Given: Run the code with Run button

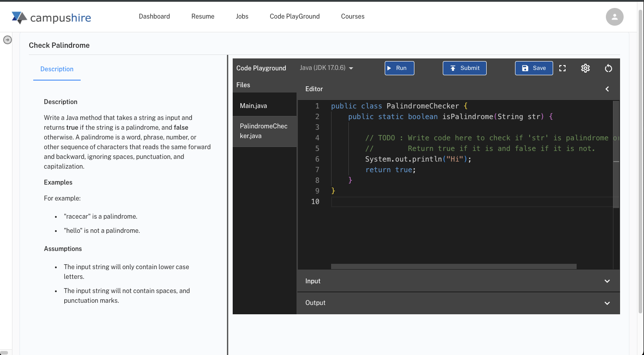Looking at the screenshot, I should pos(399,68).
